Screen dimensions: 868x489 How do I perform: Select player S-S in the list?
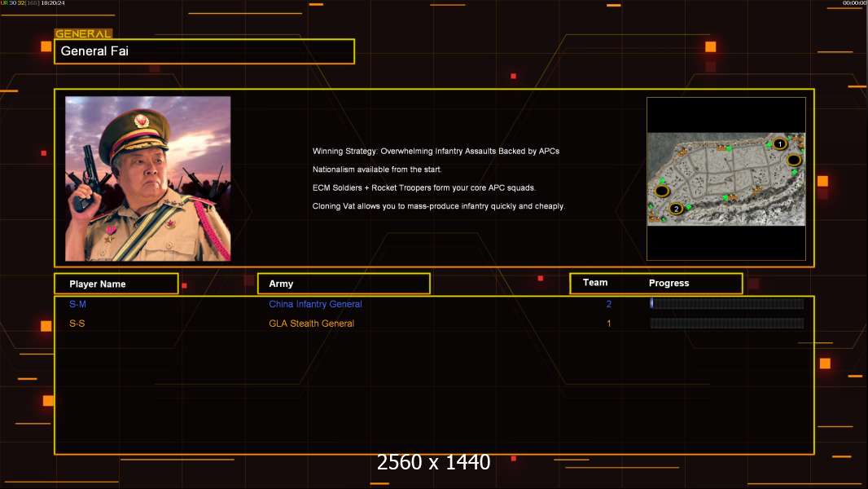click(x=77, y=324)
